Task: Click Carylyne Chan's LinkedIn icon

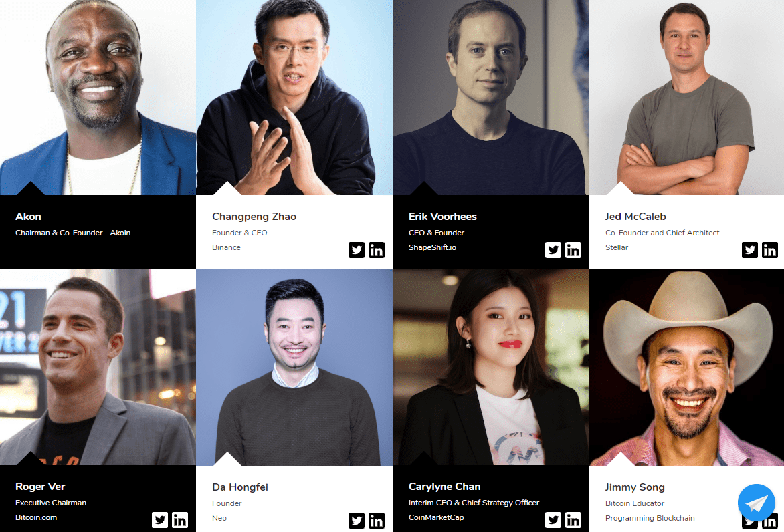Action: [x=573, y=520]
